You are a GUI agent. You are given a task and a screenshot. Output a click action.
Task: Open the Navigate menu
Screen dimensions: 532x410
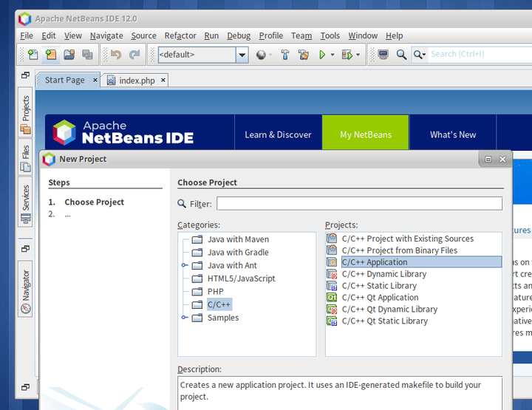[106, 35]
